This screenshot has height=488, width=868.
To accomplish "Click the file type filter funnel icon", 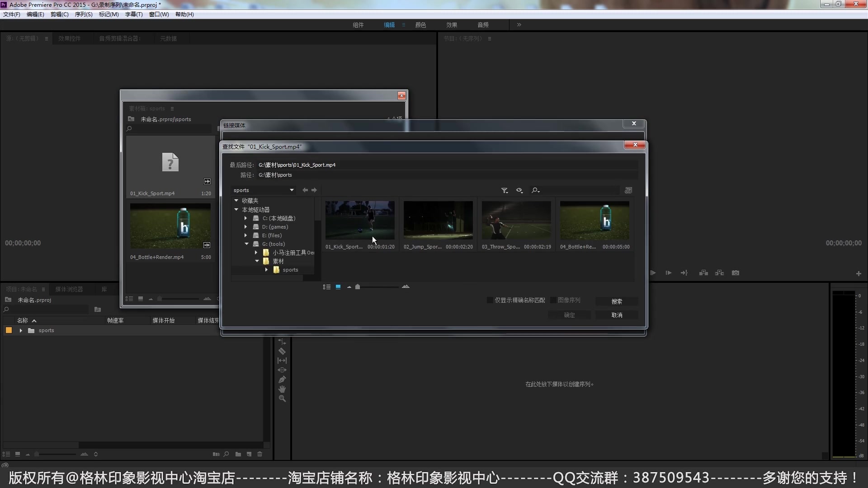I will coord(504,191).
